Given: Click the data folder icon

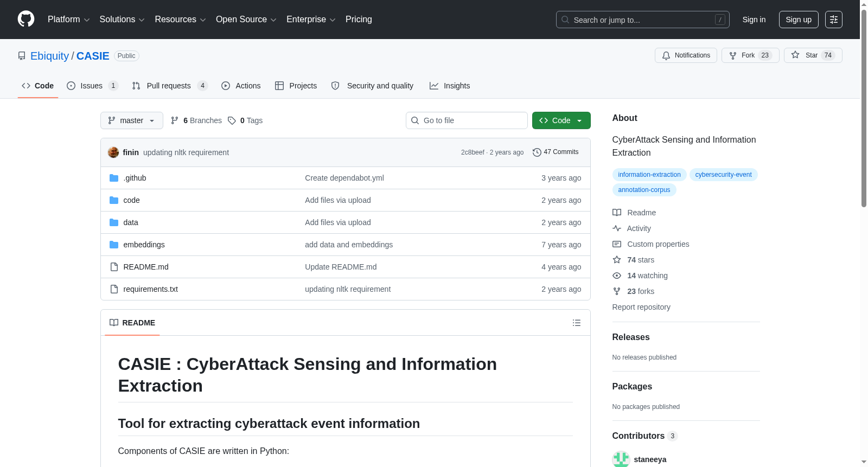Looking at the screenshot, I should pyautogui.click(x=114, y=222).
